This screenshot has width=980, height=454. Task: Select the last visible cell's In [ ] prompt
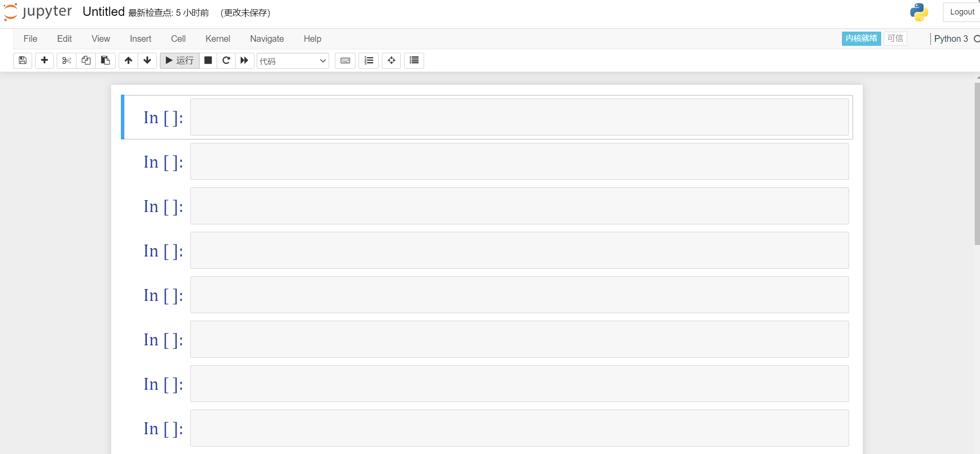(163, 428)
